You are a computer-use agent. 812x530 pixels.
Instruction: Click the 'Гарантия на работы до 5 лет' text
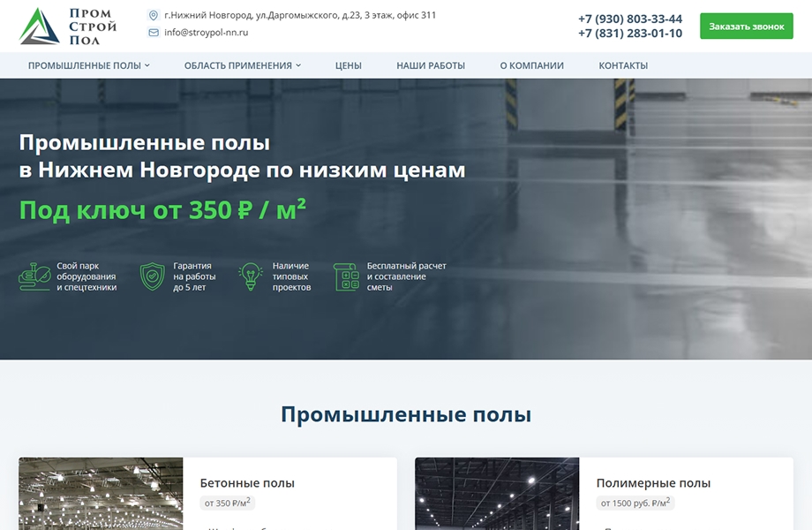point(194,276)
